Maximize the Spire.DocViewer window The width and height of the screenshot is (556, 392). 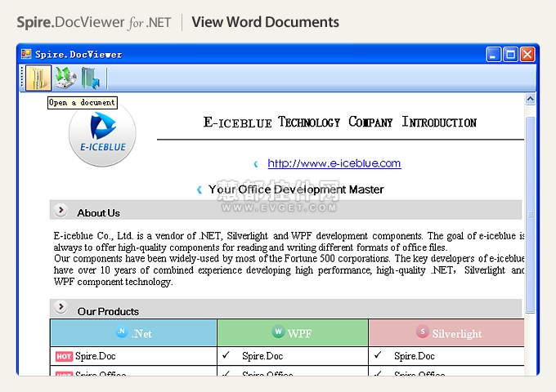click(510, 55)
